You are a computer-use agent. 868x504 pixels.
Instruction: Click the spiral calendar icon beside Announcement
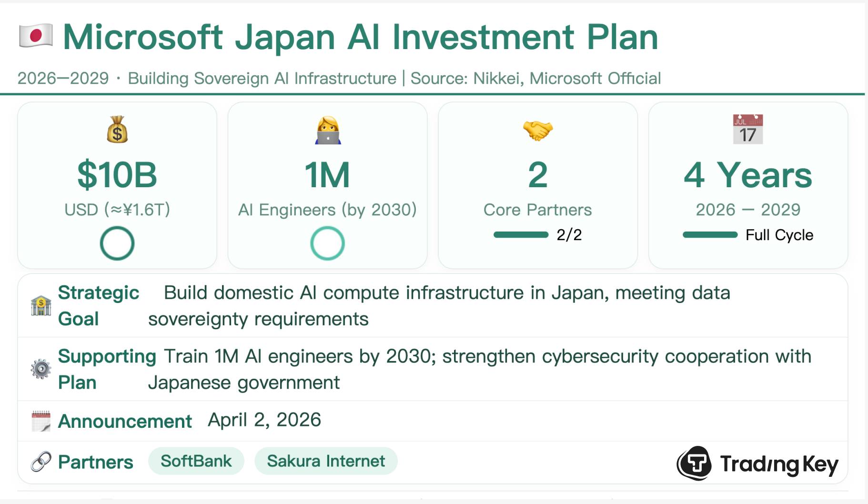41,421
